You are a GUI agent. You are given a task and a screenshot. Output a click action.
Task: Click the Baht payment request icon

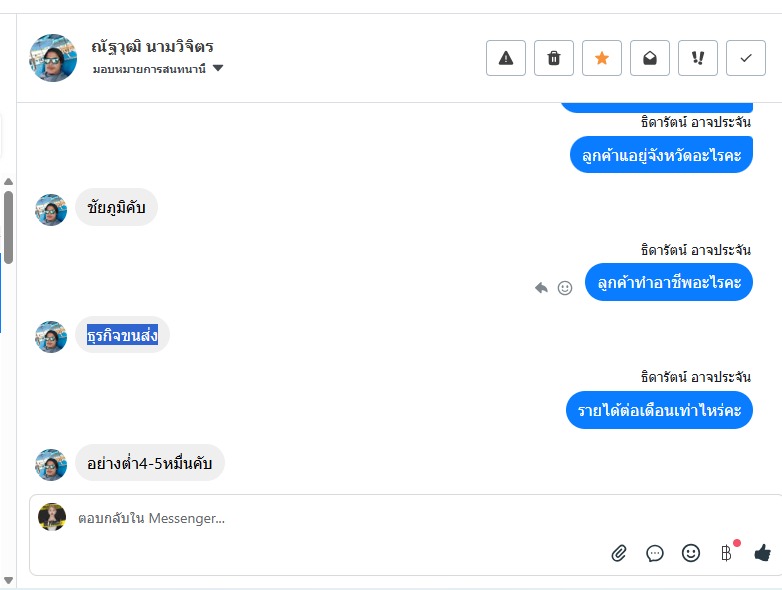[727, 552]
